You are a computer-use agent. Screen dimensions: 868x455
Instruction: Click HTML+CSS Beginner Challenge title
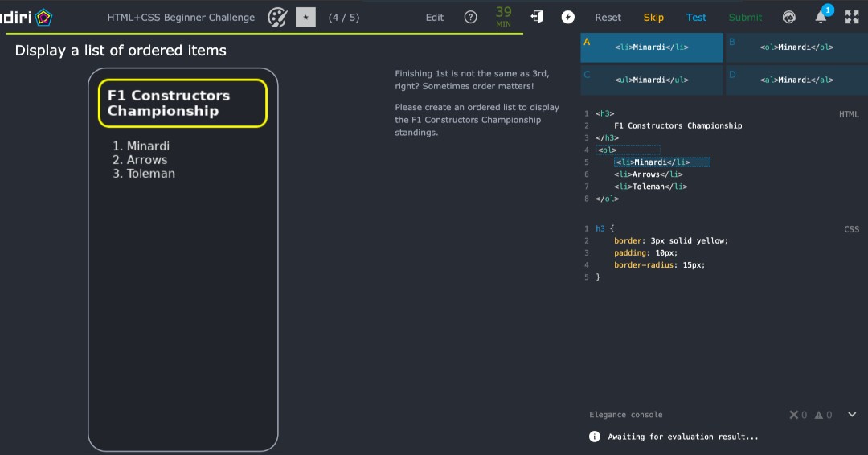point(181,17)
